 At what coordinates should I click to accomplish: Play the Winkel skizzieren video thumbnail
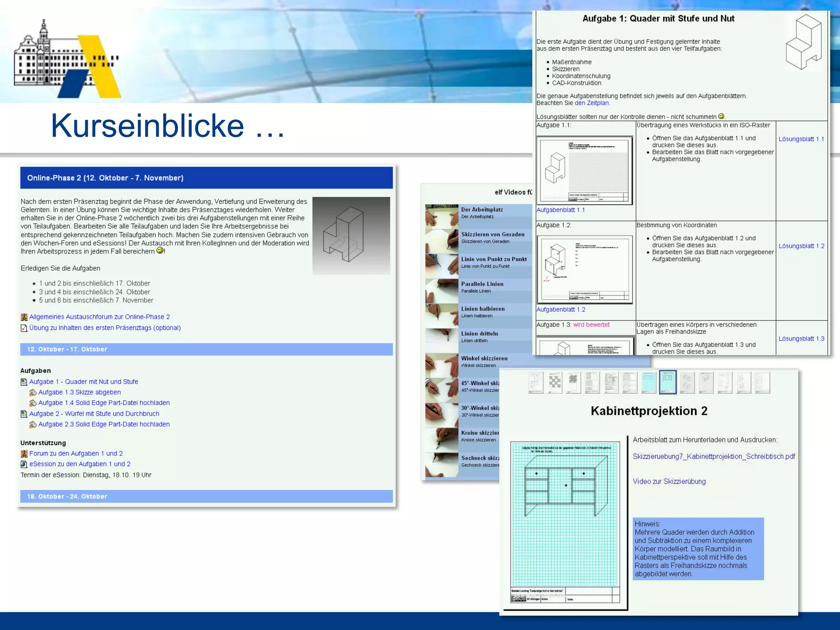(442, 365)
